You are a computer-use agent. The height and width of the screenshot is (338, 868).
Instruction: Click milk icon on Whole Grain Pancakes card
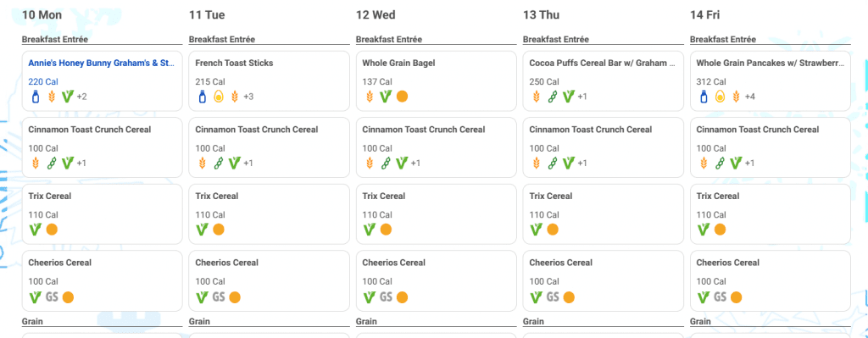(x=704, y=97)
